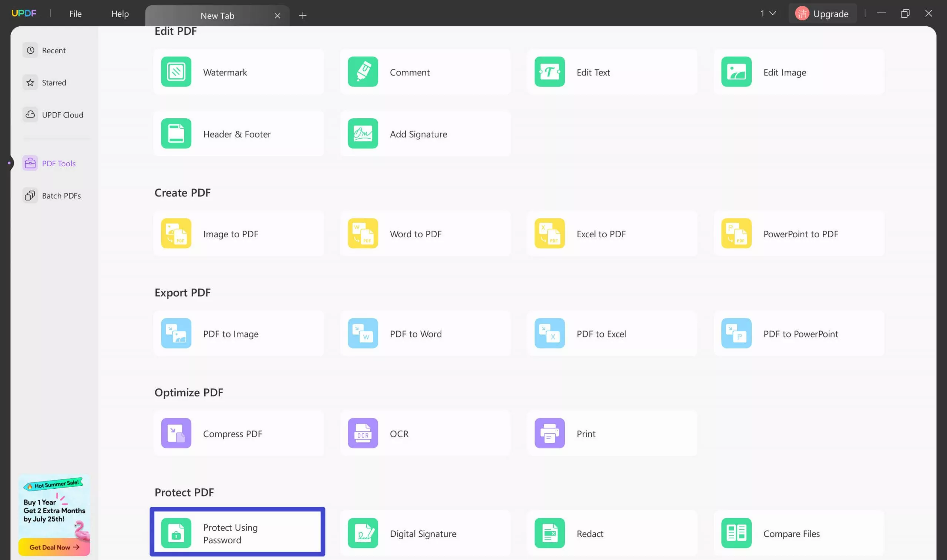Click the Add Signature label

[418, 134]
